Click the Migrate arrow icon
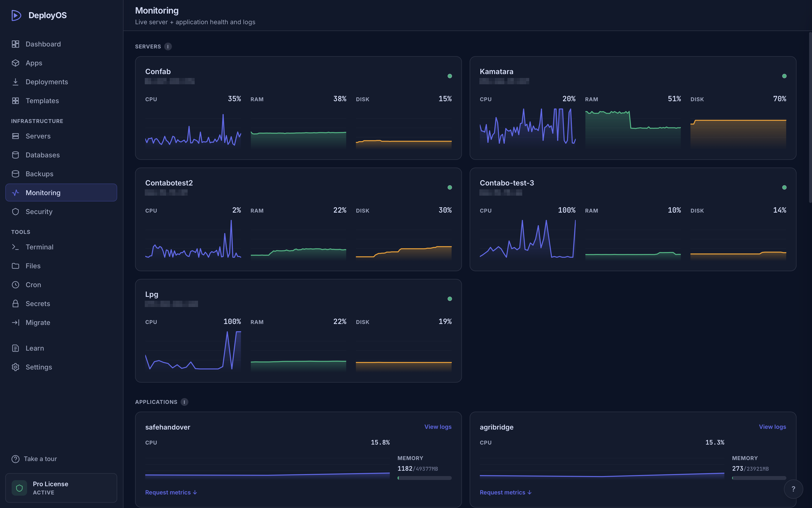 (15, 322)
